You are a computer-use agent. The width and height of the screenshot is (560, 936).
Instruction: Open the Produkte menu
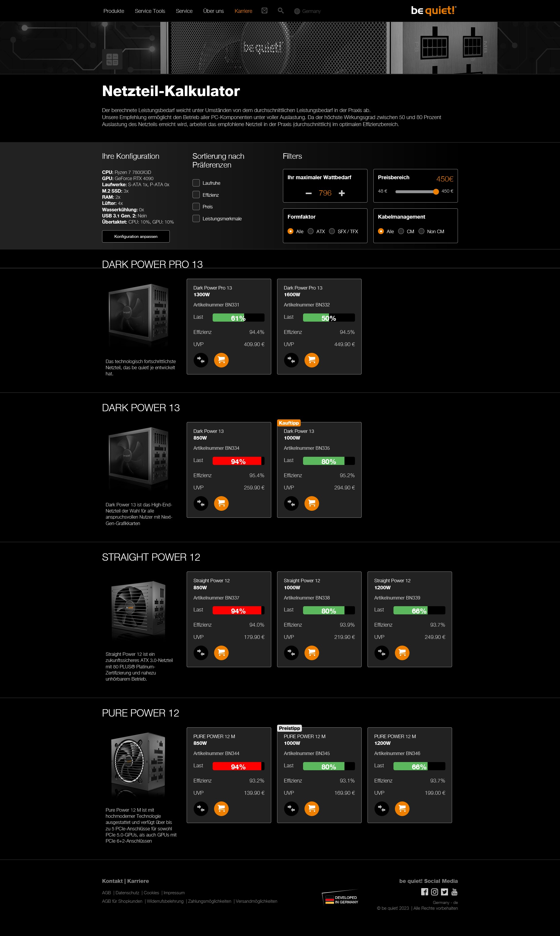point(113,11)
